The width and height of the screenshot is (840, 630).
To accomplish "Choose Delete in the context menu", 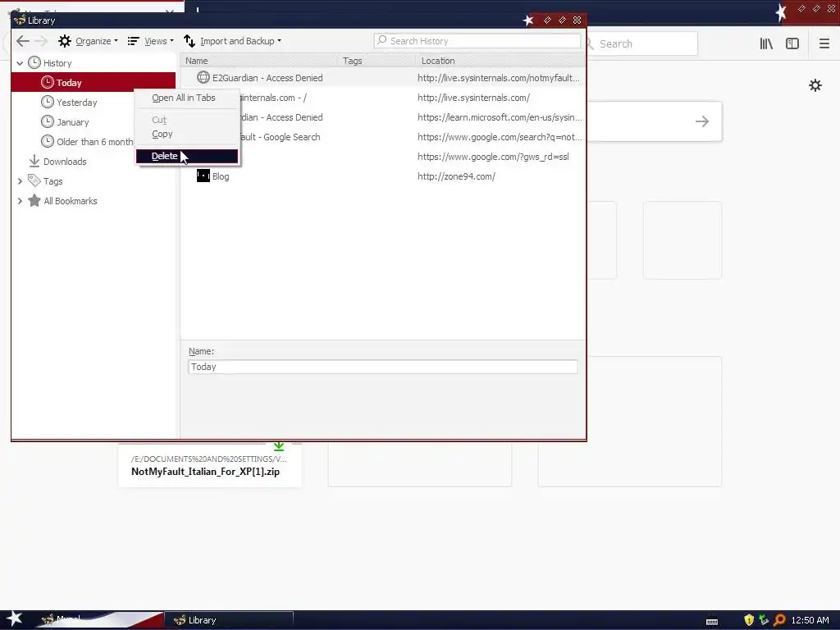I will [187, 156].
